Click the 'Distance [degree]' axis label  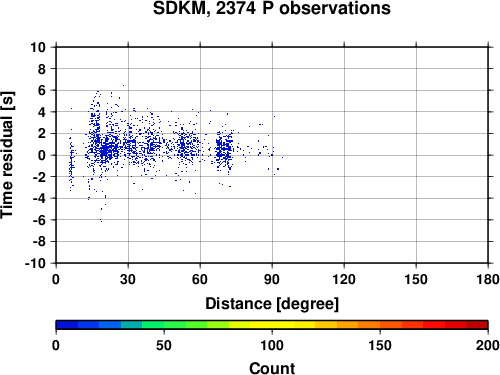272,304
